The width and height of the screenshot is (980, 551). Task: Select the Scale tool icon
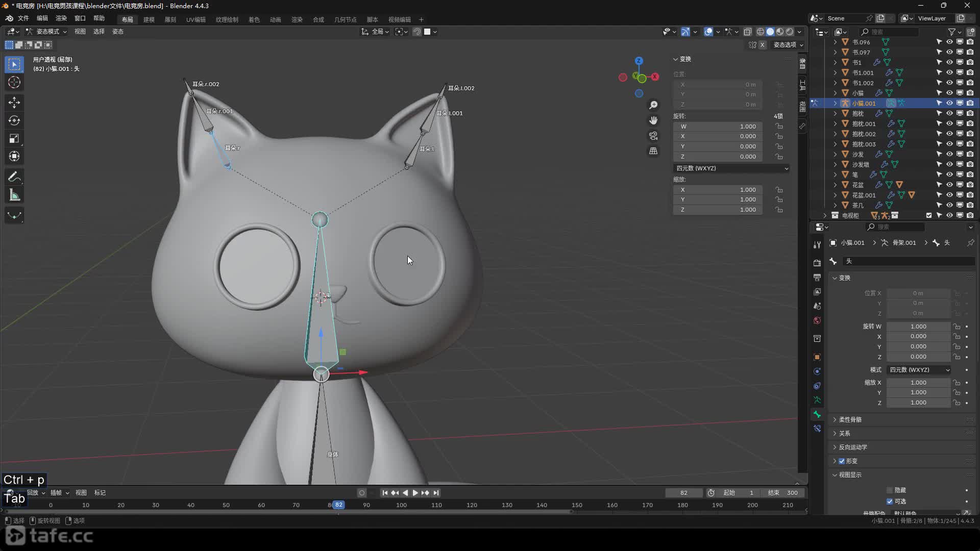14,138
